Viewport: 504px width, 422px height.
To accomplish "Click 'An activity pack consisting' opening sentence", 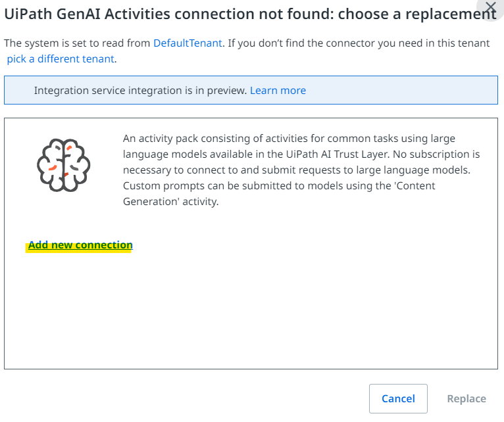I will tap(191, 138).
